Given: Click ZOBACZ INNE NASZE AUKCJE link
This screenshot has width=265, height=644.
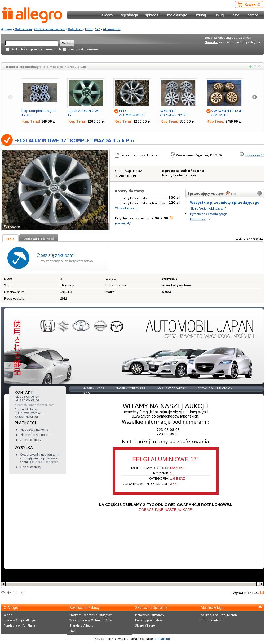Looking at the screenshot, I should coord(165,510).
